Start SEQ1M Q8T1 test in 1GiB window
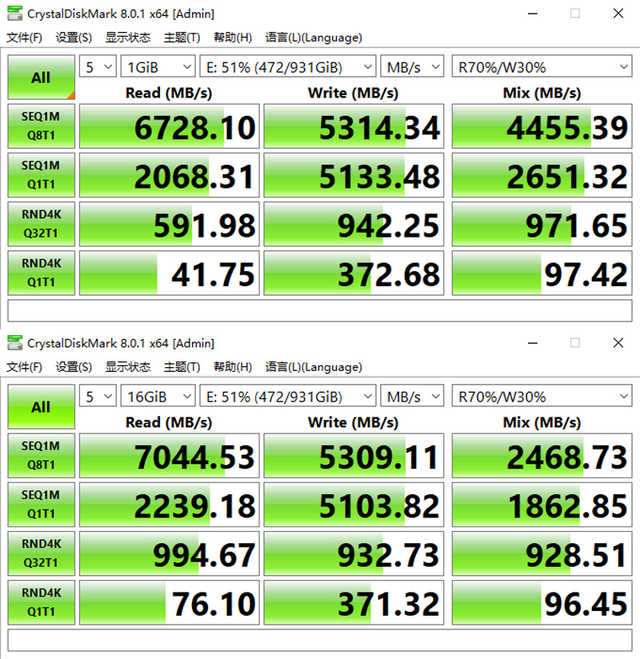This screenshot has width=640, height=659. [41, 126]
